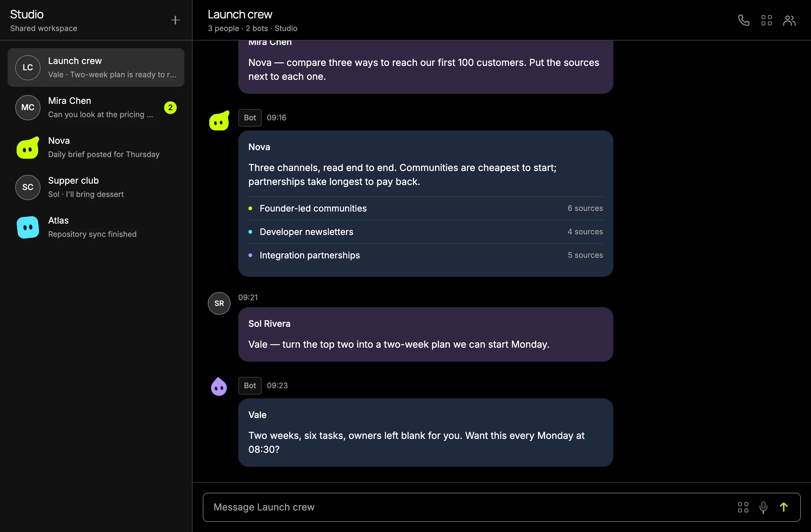This screenshot has height=532, width=811.
Task: Send message with the arrow icon
Action: (784, 507)
